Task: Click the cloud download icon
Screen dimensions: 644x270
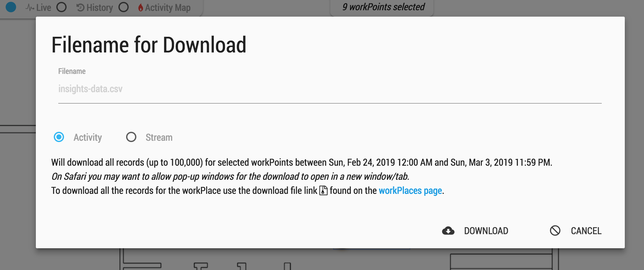Action: 448,231
